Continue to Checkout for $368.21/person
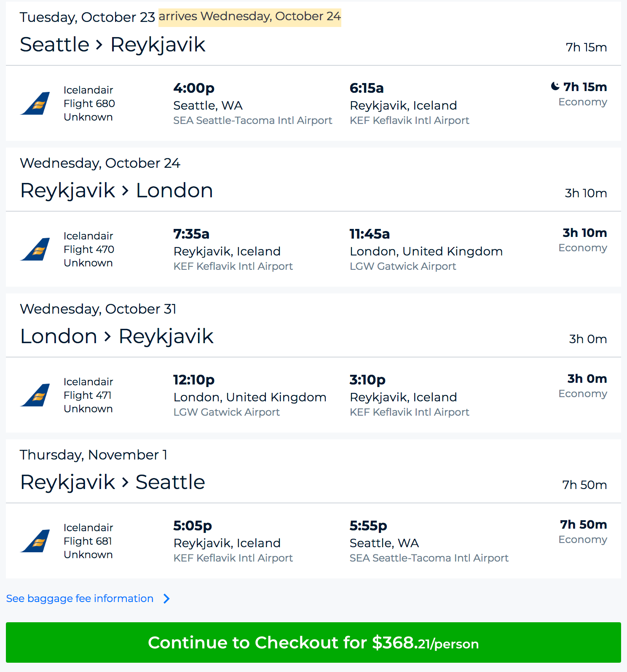 (x=313, y=642)
